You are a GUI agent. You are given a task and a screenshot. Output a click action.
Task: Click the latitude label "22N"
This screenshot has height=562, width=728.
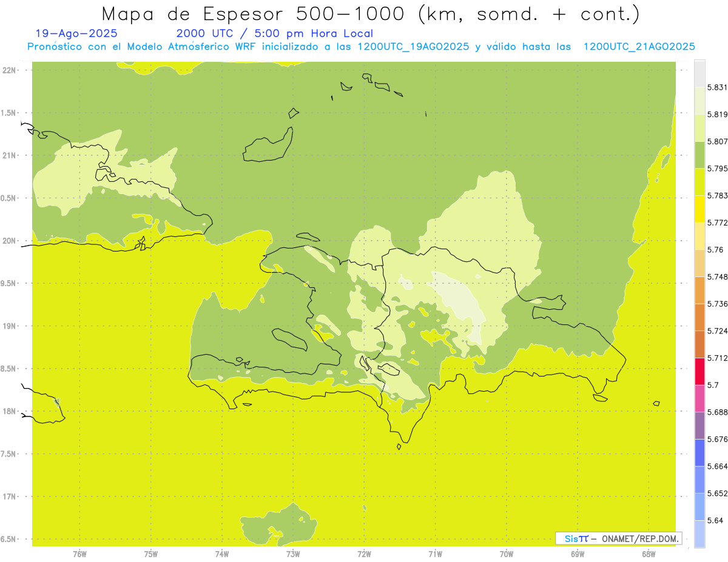[x=10, y=70]
